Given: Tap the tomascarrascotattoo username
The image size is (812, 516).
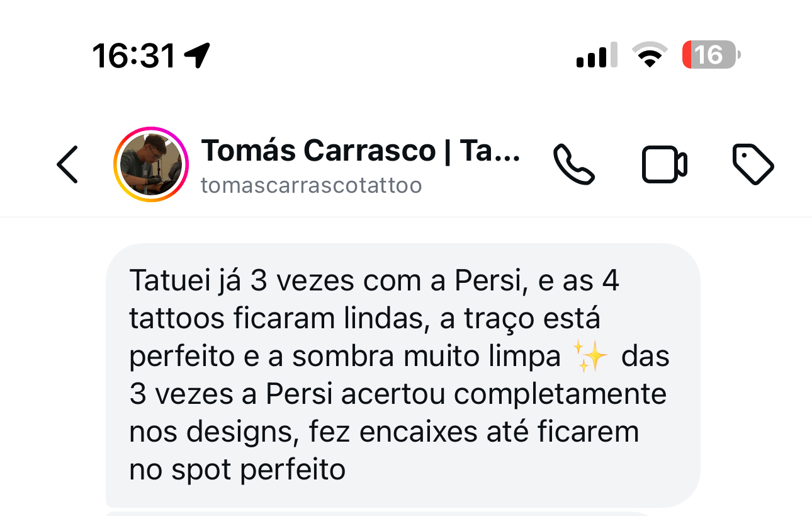Looking at the screenshot, I should click(x=311, y=186).
